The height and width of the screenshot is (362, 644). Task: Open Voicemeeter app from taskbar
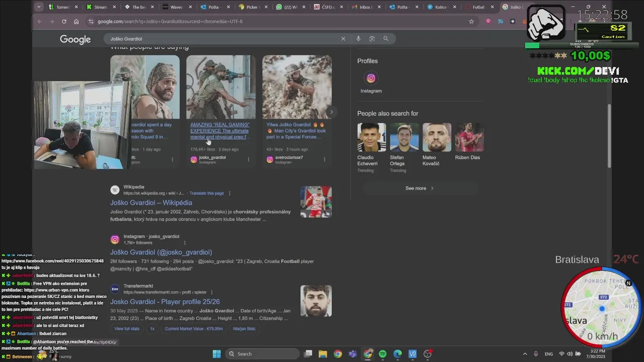tap(413, 354)
